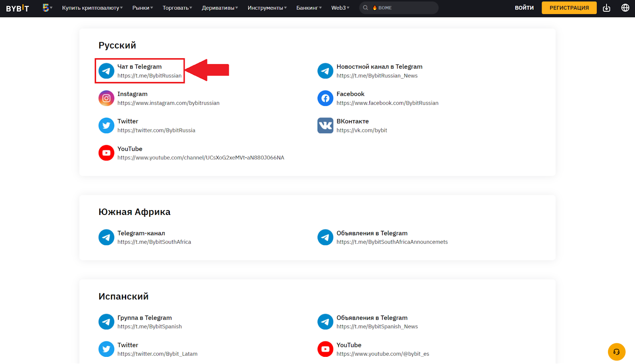The height and width of the screenshot is (364, 635).
Task: Open the Russian YouTube channel URL
Action: [x=201, y=158]
